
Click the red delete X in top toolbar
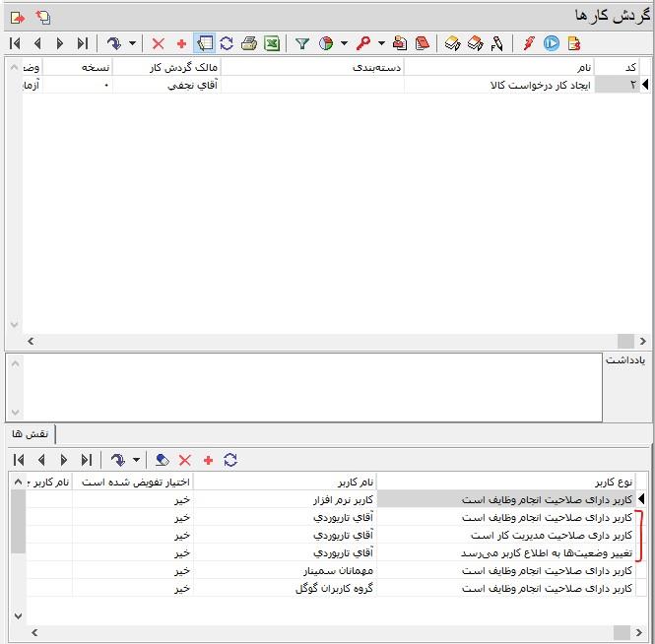click(x=159, y=43)
